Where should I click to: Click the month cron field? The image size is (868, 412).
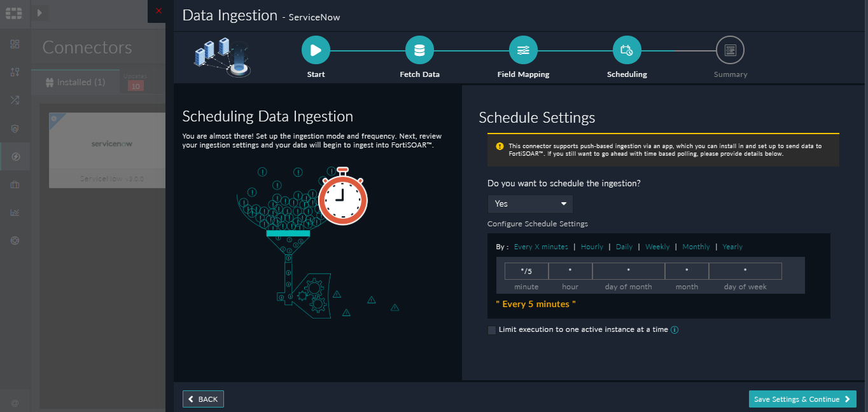click(x=687, y=271)
